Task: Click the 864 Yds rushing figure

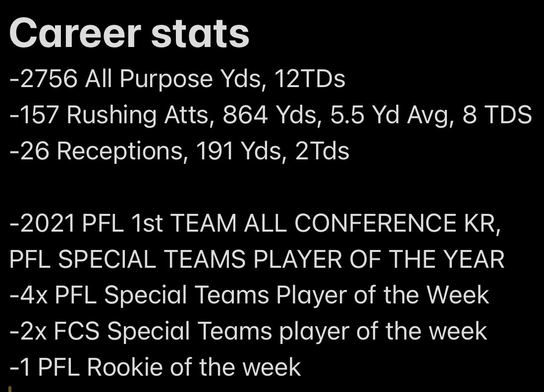Action: pyautogui.click(x=270, y=115)
